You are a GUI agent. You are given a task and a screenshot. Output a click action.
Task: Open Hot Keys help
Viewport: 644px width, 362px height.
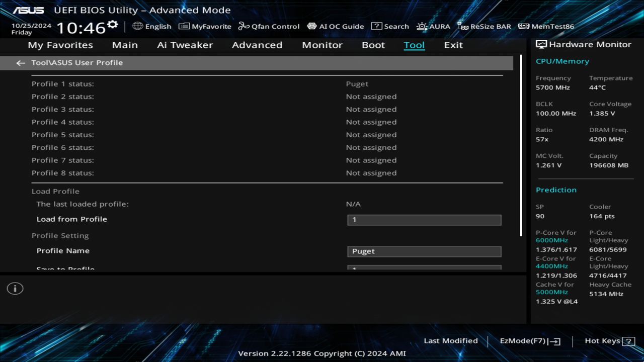coord(608,340)
